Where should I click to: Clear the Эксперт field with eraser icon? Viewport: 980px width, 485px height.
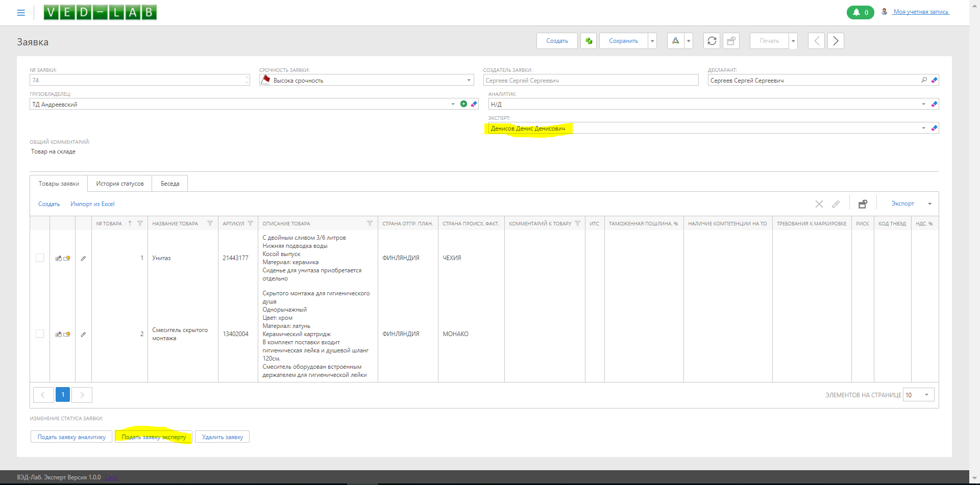[934, 128]
